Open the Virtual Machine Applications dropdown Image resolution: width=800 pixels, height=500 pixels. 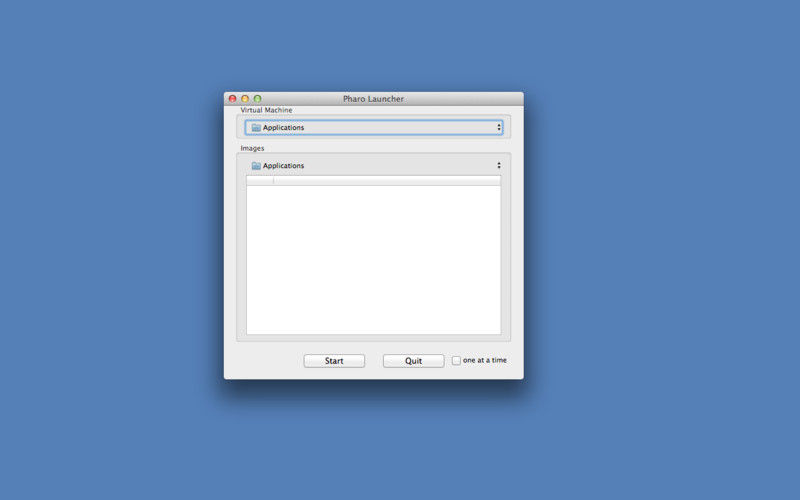373,128
